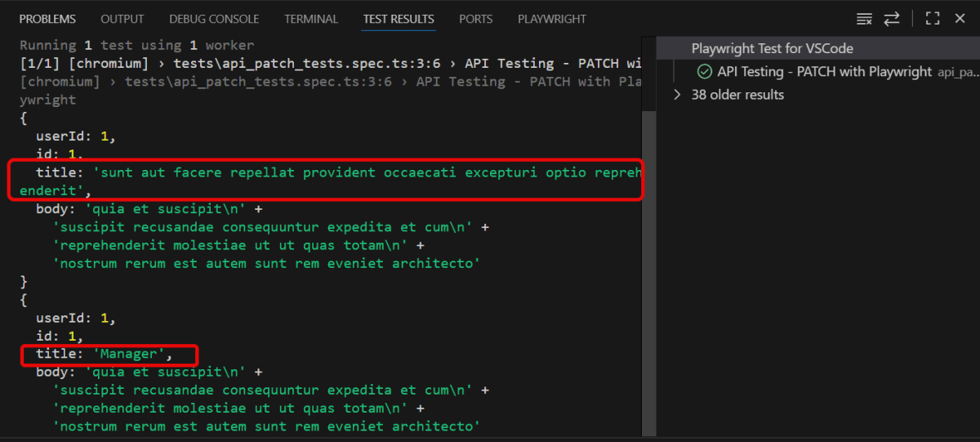Close the bottom panel

click(x=960, y=19)
